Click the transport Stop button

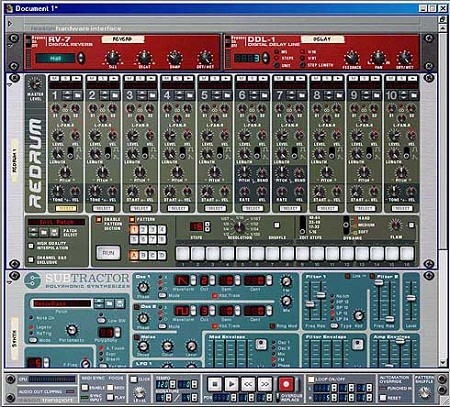[215, 384]
